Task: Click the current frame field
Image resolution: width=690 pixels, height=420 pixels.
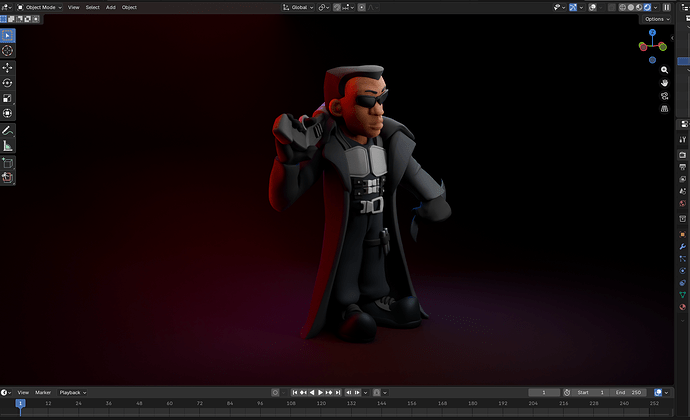Action: coord(544,392)
